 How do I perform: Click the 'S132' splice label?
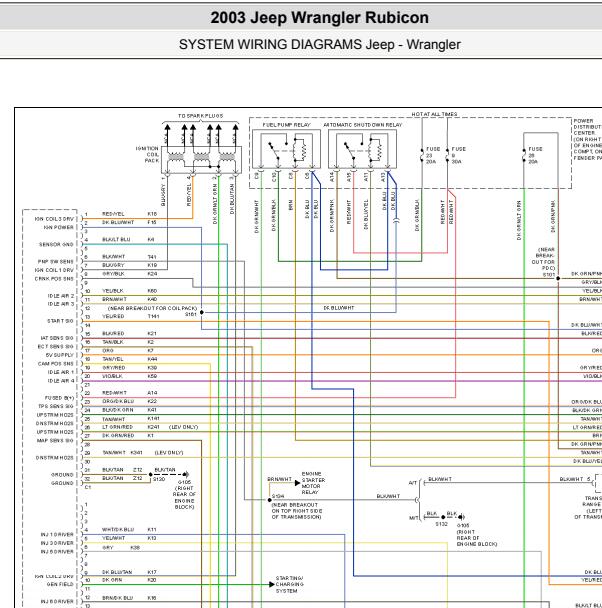(x=442, y=524)
